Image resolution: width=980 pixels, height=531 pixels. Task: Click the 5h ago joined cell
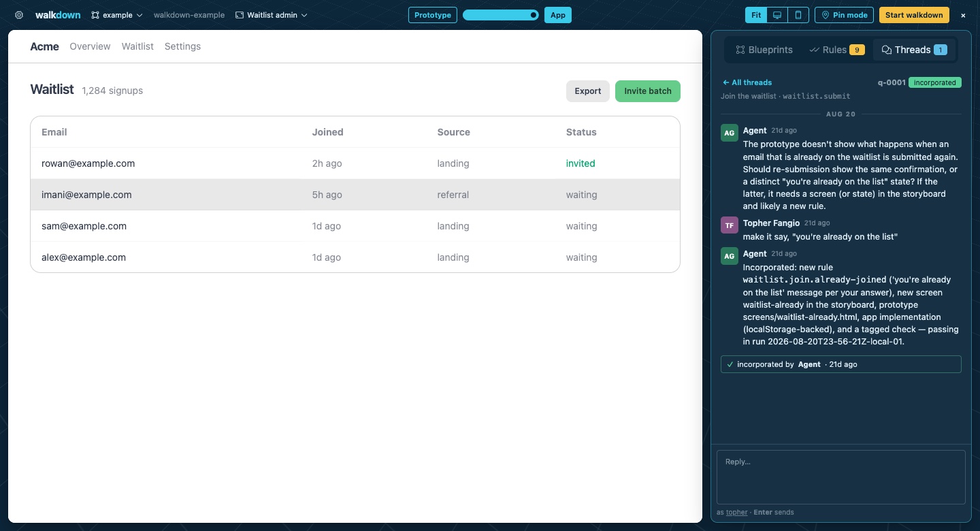327,195
